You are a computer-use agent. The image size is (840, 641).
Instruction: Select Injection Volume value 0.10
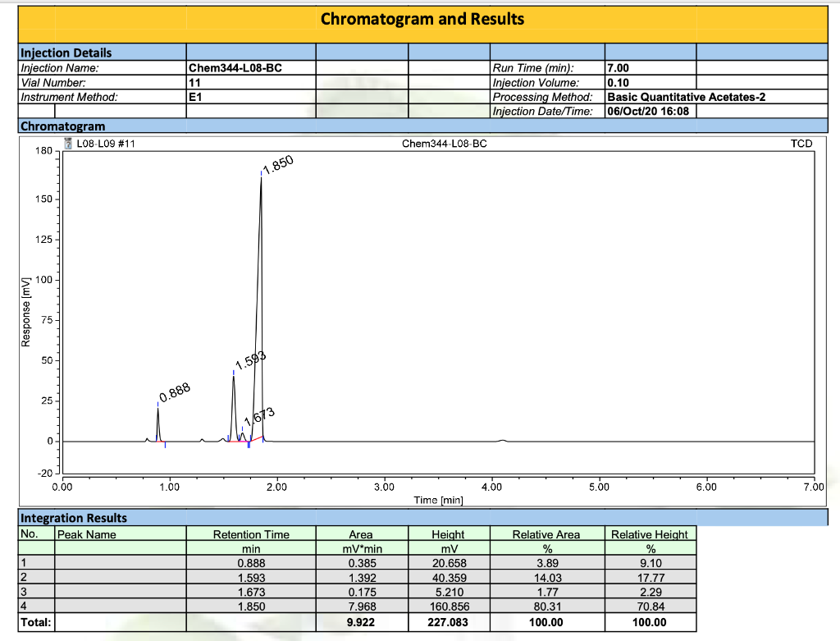coord(618,83)
